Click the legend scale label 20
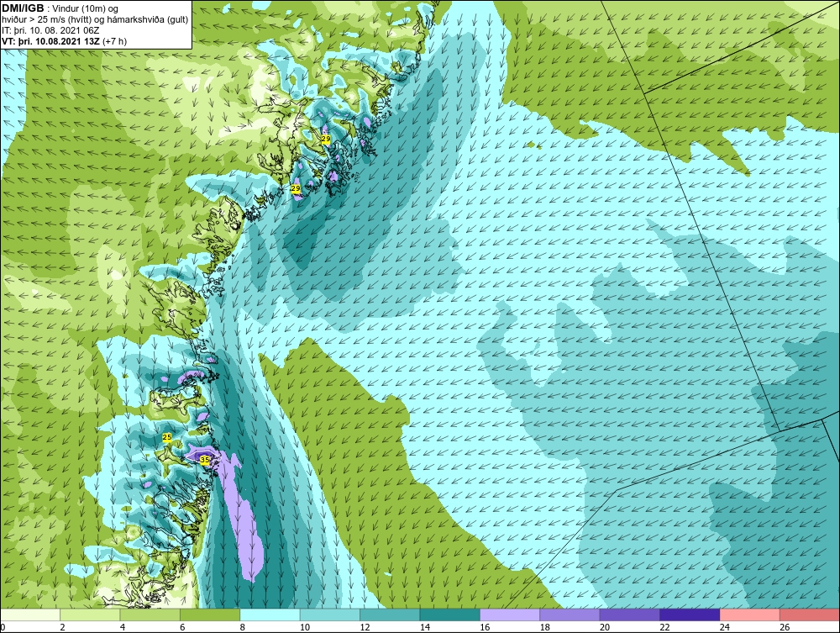Image resolution: width=840 pixels, height=633 pixels. tap(605, 627)
